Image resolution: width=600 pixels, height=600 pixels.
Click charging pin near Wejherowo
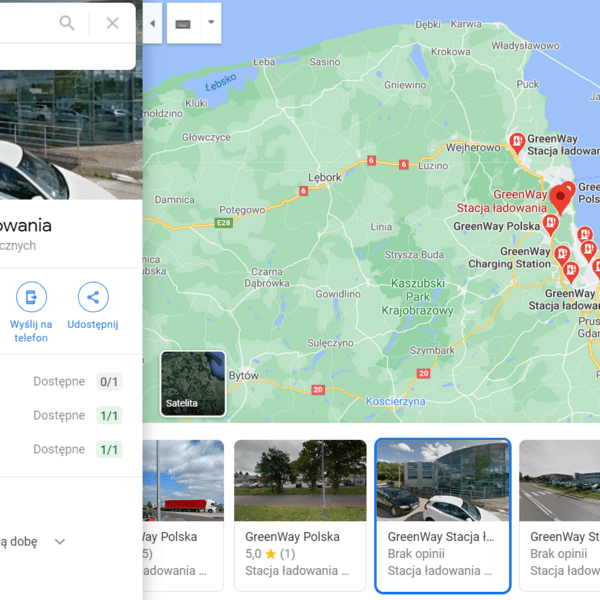517,143
